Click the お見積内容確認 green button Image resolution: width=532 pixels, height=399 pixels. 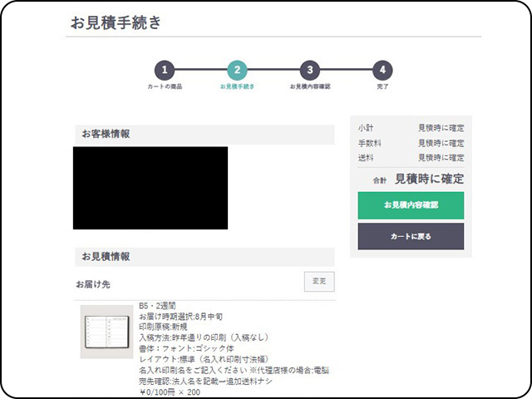pos(411,205)
